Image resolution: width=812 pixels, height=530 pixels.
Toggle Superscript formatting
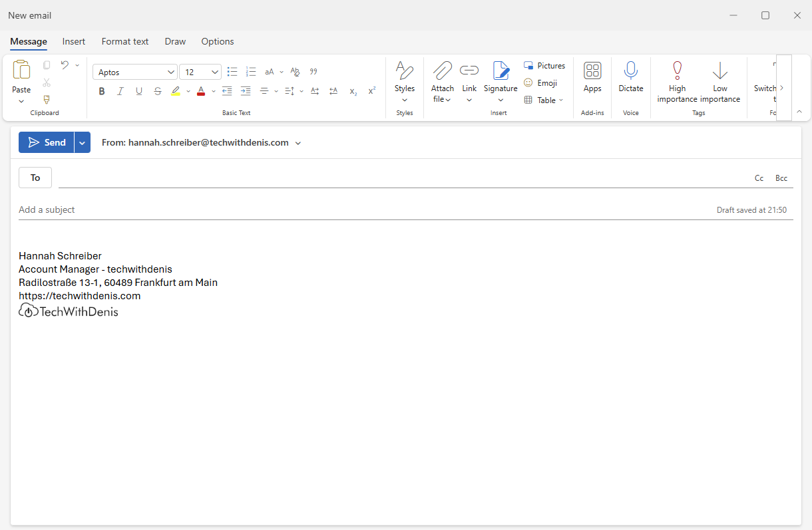(372, 91)
